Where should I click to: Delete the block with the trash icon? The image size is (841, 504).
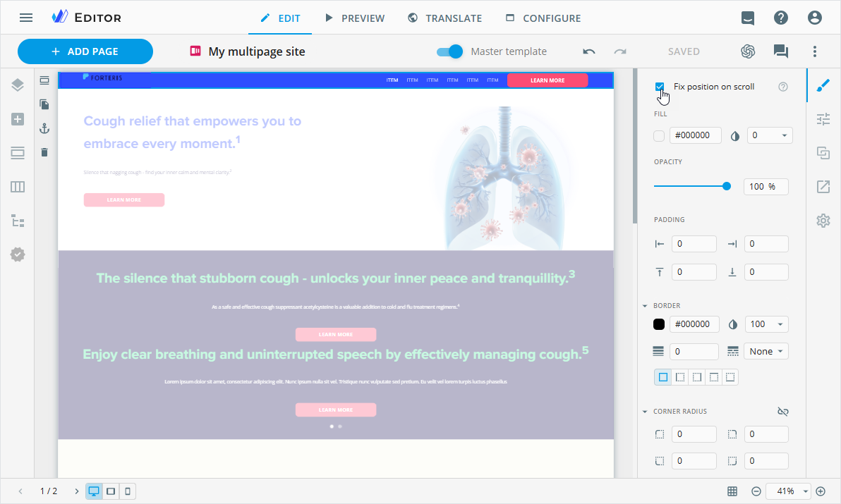pos(44,152)
